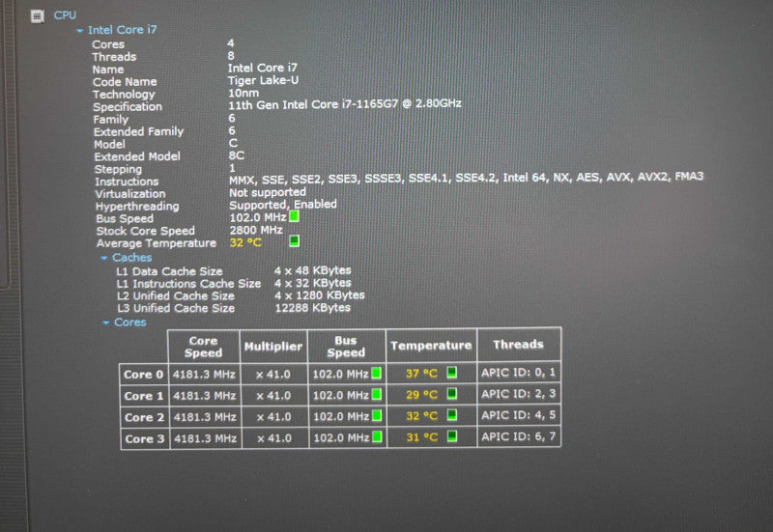Select the Core 3 row label

145,439
